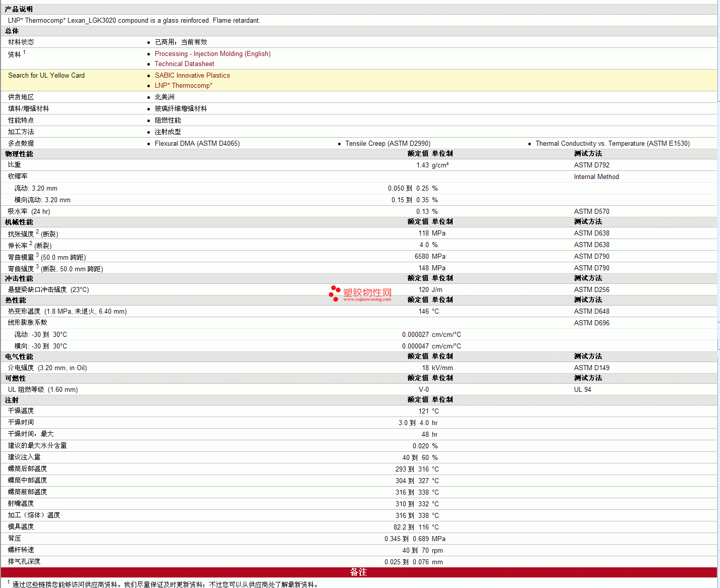This screenshot has height=588, width=720.
Task: Click 吸水率 (24 hr) row label
Action: 29,212
